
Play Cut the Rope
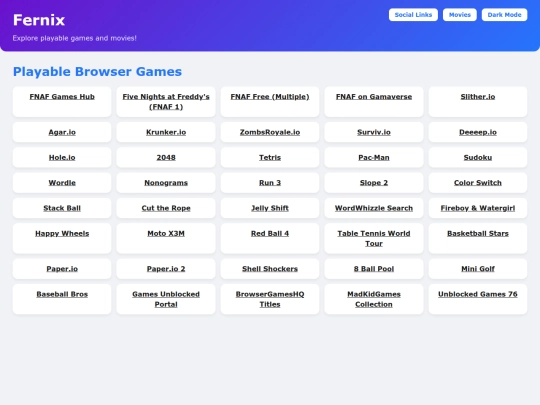click(166, 208)
